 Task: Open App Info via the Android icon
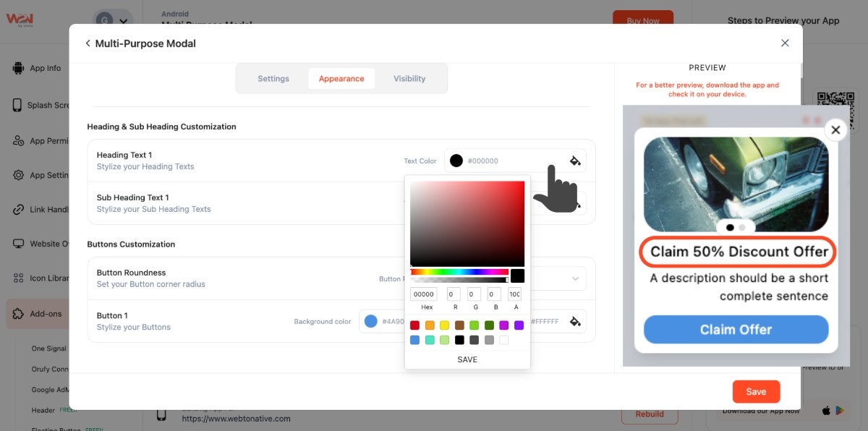point(18,68)
